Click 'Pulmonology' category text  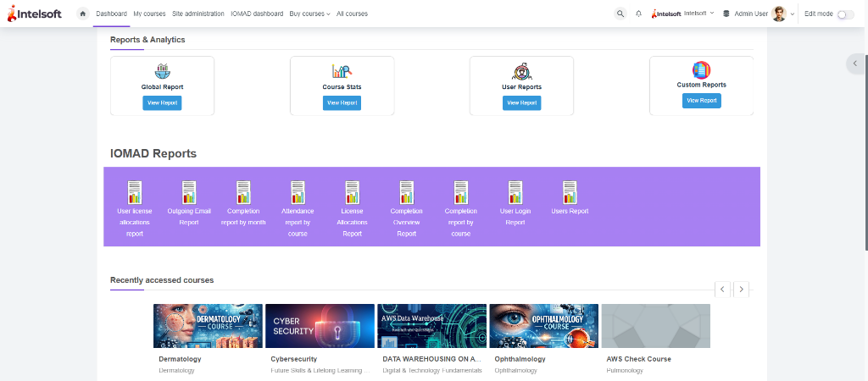[625, 371]
